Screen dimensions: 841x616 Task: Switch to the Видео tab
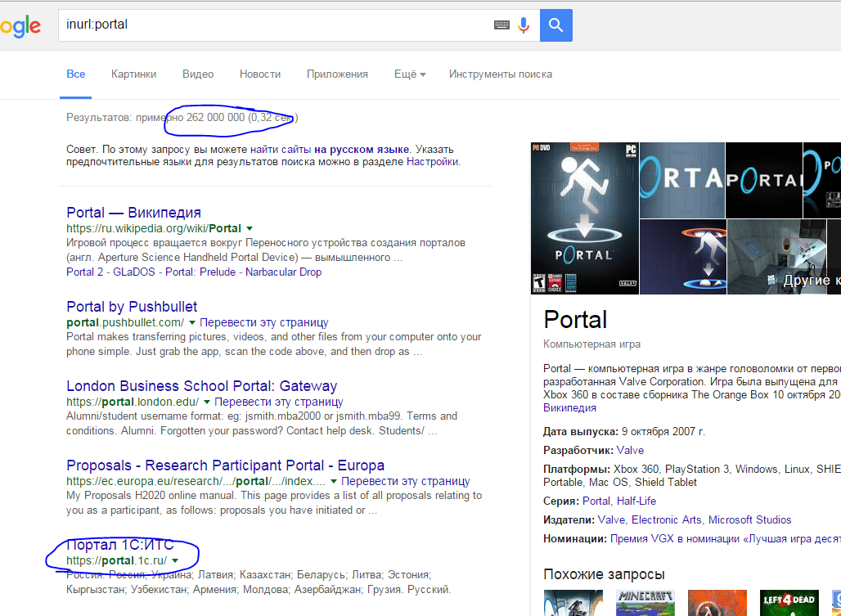(198, 74)
